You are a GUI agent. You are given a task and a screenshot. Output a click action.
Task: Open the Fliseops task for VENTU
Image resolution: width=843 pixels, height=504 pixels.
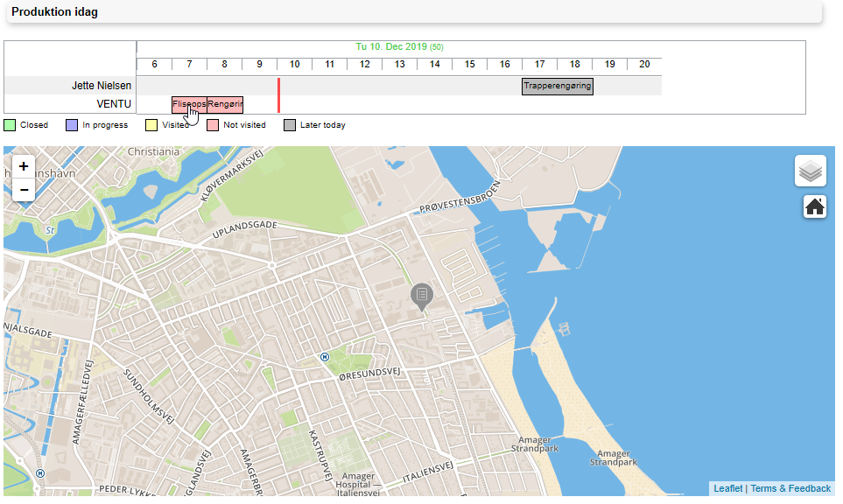(189, 104)
